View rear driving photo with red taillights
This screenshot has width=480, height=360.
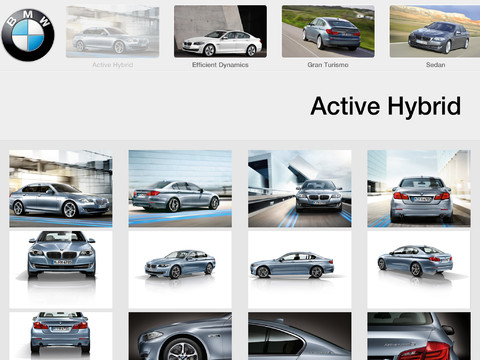click(419, 189)
